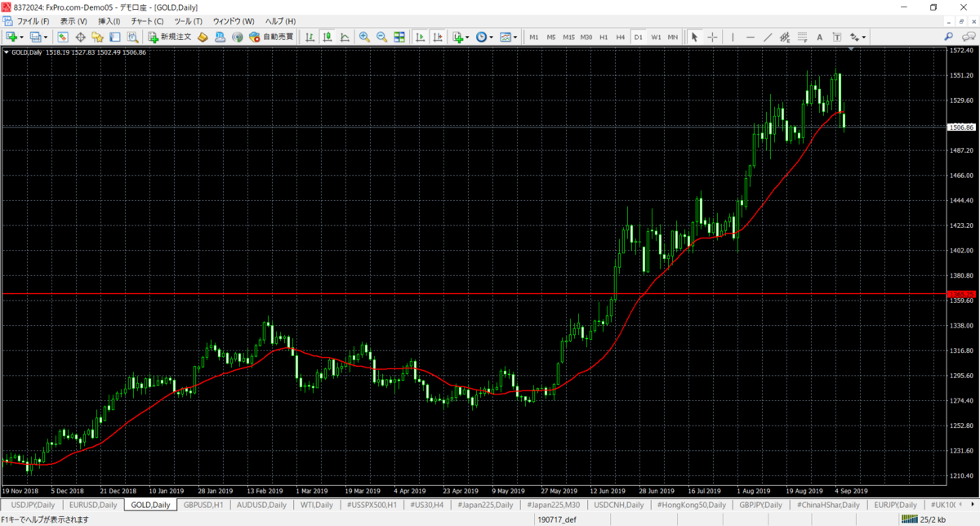Viewport: 980px width, 526px height.
Task: Click the 190717_def profile in status bar
Action: tap(557, 519)
